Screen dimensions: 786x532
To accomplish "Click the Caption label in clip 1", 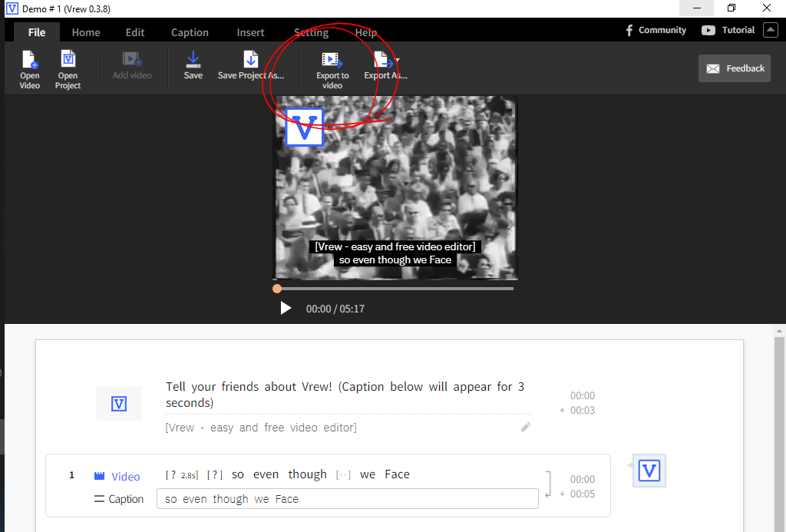I will (x=119, y=499).
